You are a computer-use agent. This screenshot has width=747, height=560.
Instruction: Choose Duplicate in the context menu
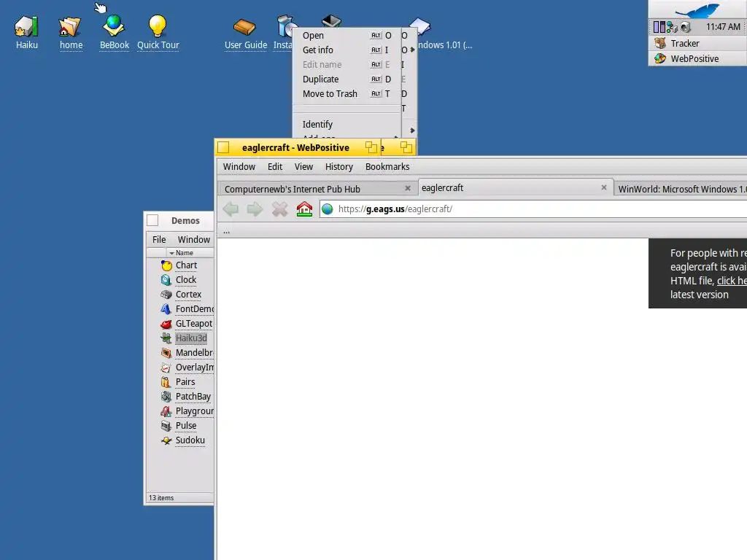point(347,79)
